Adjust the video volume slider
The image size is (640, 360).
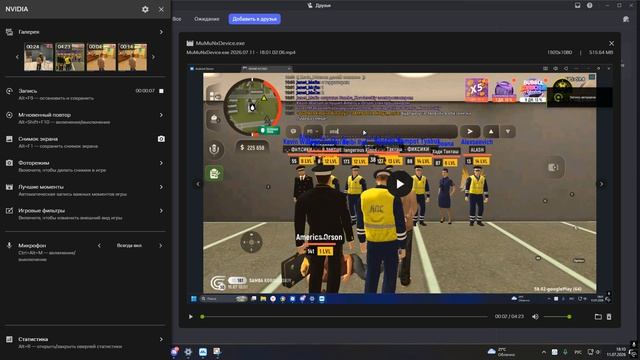pos(557,317)
